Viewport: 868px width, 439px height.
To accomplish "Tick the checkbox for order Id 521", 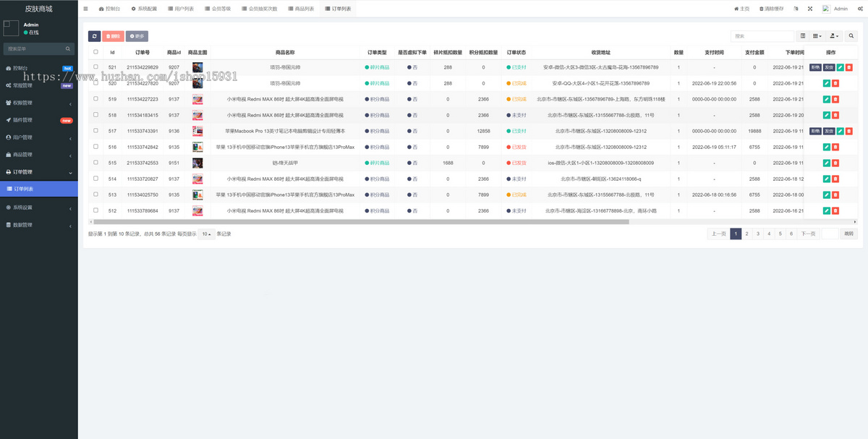I will pos(95,67).
